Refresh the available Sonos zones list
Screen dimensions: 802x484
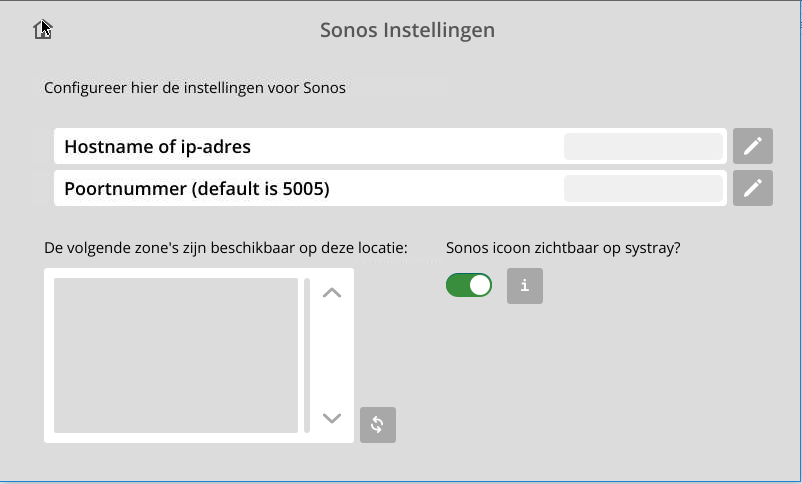click(377, 425)
